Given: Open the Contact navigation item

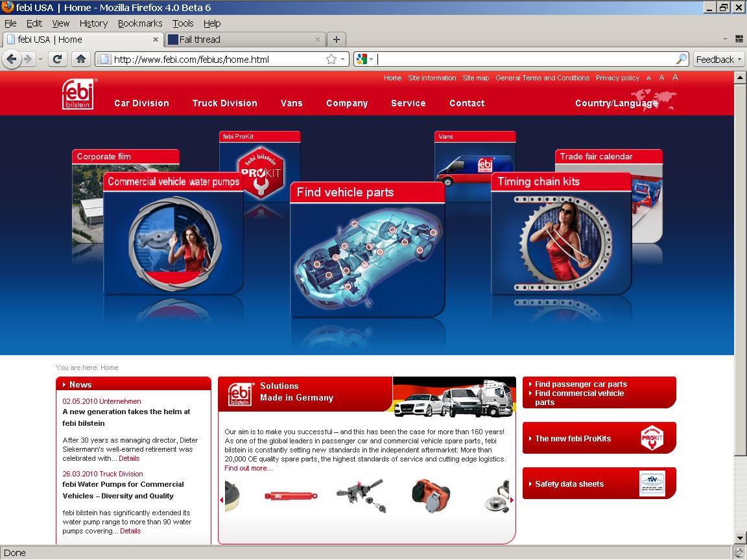Looking at the screenshot, I should coord(467,103).
